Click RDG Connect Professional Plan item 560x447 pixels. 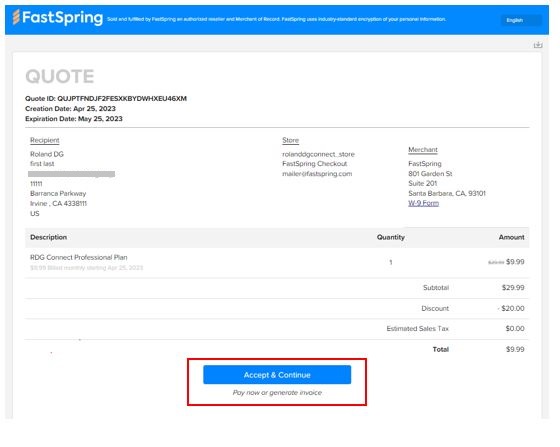click(79, 257)
